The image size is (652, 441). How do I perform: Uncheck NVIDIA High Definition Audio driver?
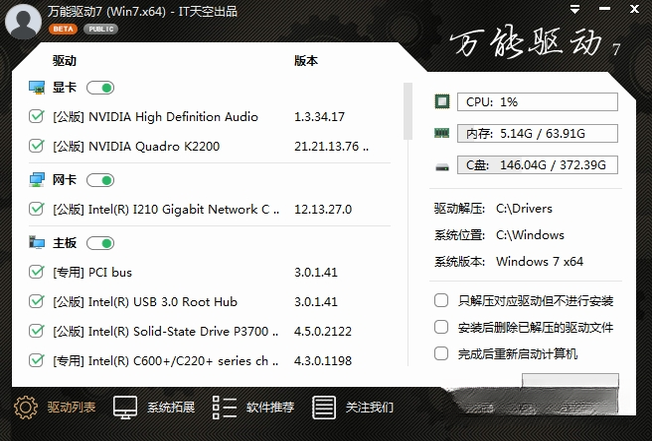click(x=37, y=116)
